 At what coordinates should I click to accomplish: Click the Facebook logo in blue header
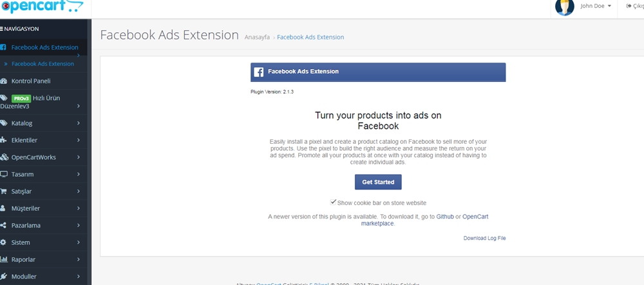(x=258, y=72)
